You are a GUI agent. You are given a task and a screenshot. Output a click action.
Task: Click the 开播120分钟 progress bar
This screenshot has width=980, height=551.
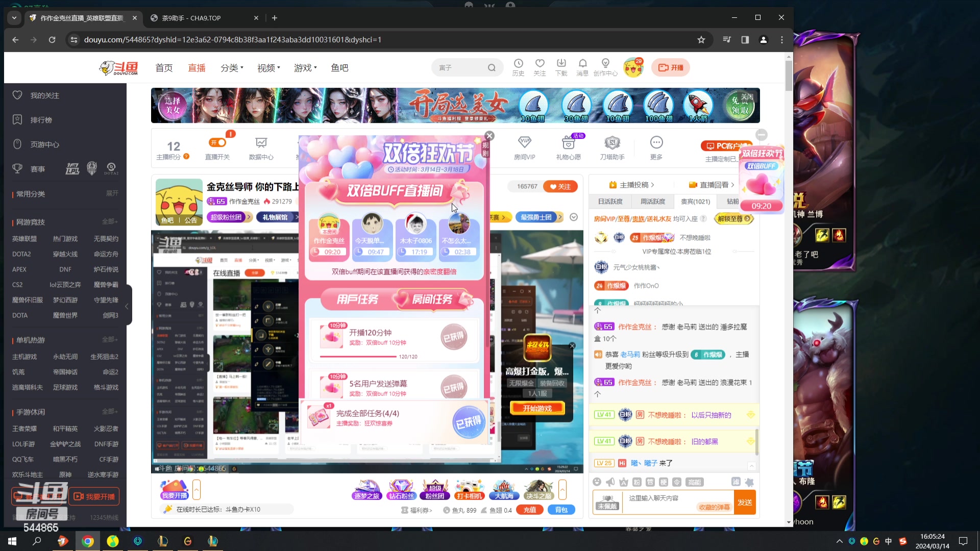[x=358, y=357]
